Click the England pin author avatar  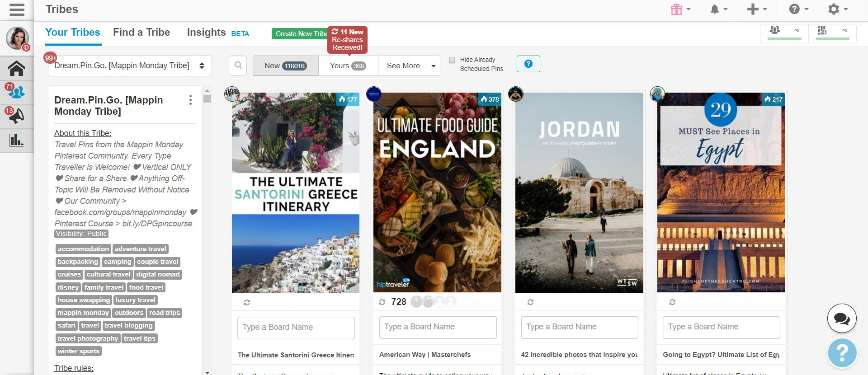374,94
